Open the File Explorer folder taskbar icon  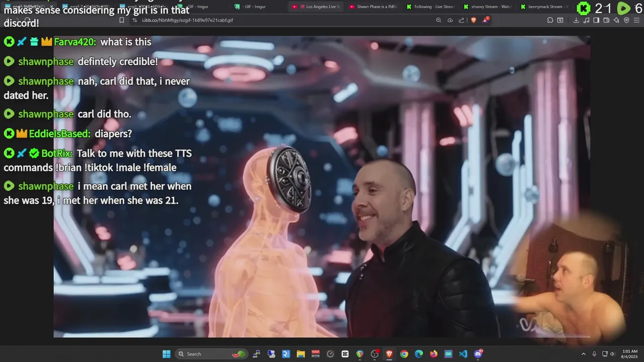coord(301,354)
